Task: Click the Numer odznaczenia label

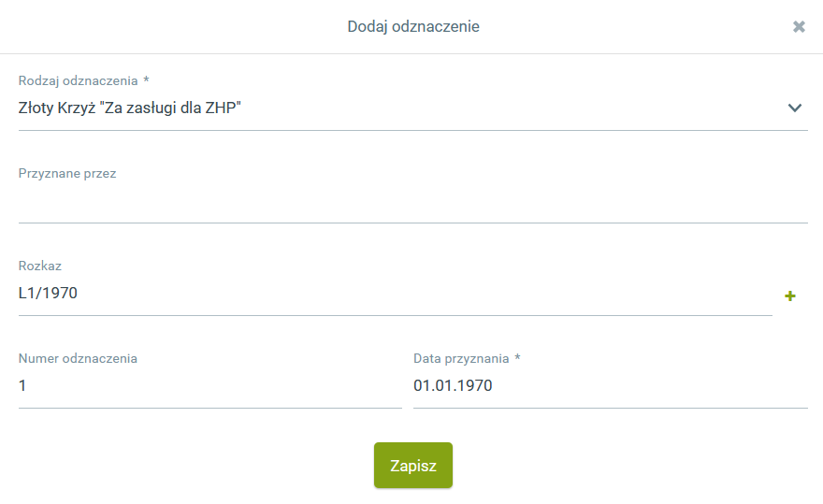Action: 78,358
